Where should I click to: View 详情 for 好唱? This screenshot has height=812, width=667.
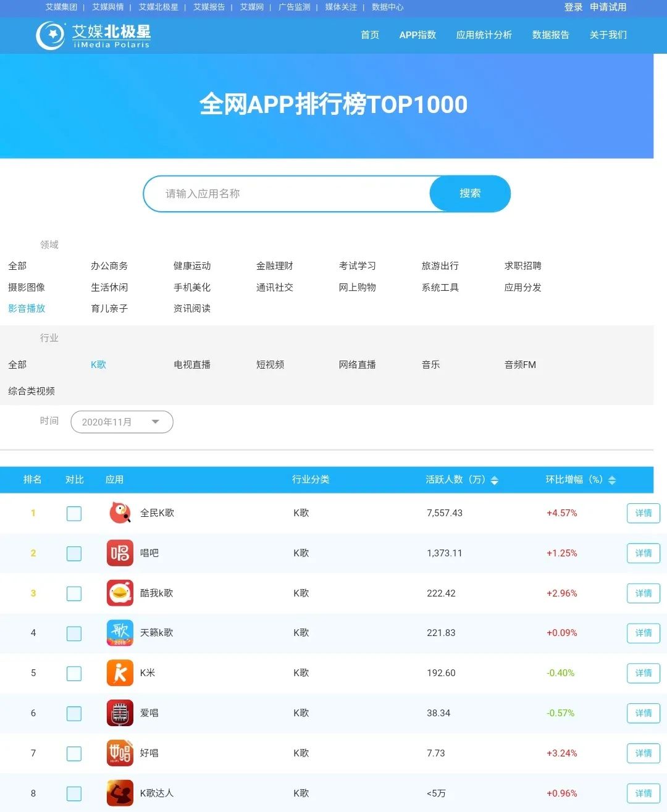click(644, 753)
